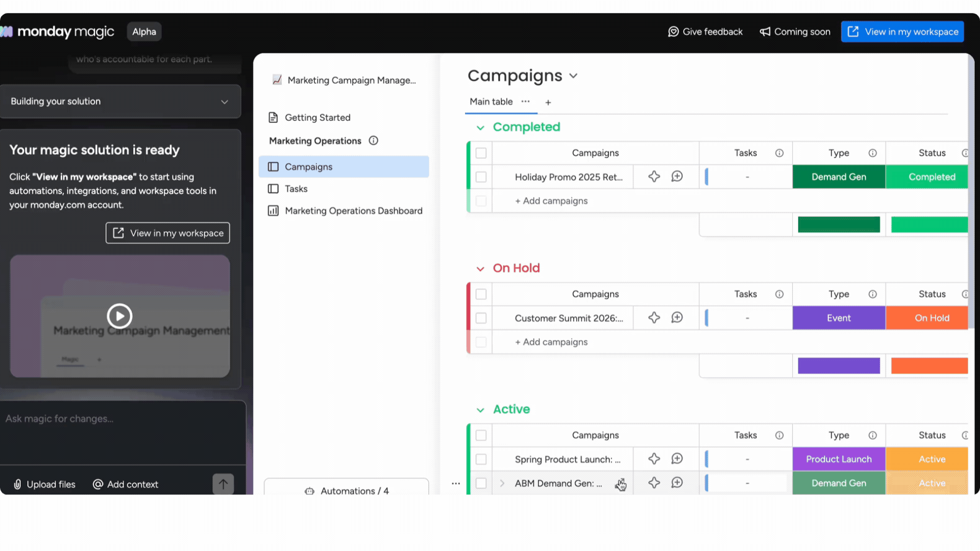Image resolution: width=980 pixels, height=551 pixels.
Task: Select all campaigns in On Hold group
Action: [481, 294]
